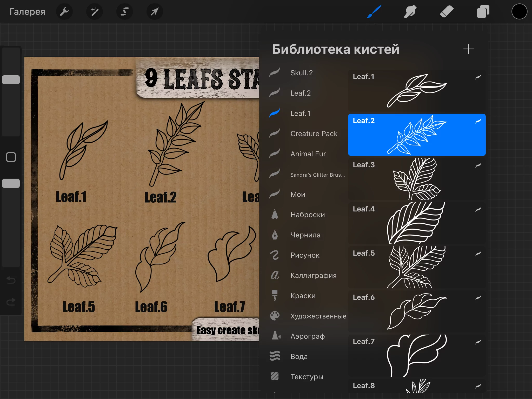The image size is (532, 399).
Task: Undo the last action with arrow
Action: coord(11,280)
